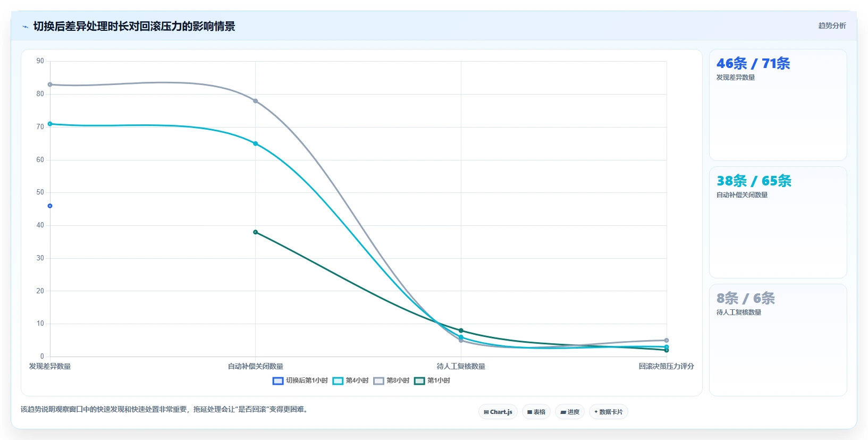Viewport: 868px width, 440px height.
Task: Click the cyan 71 point at 发现差异数量
Action: tap(50, 124)
